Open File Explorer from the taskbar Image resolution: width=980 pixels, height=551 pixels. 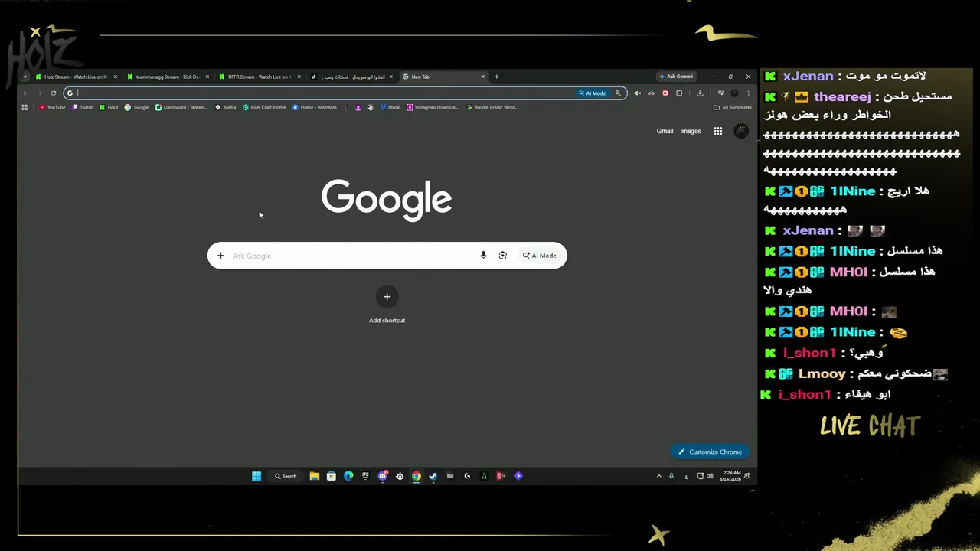[314, 476]
